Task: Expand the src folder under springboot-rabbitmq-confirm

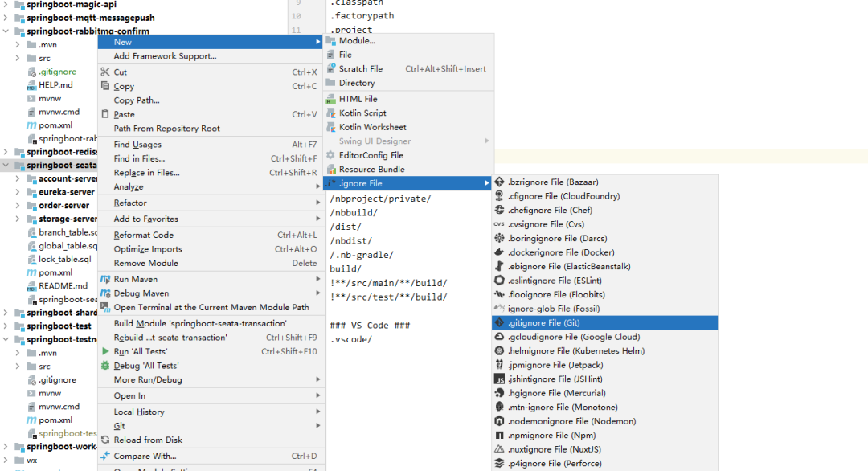Action: coord(18,58)
